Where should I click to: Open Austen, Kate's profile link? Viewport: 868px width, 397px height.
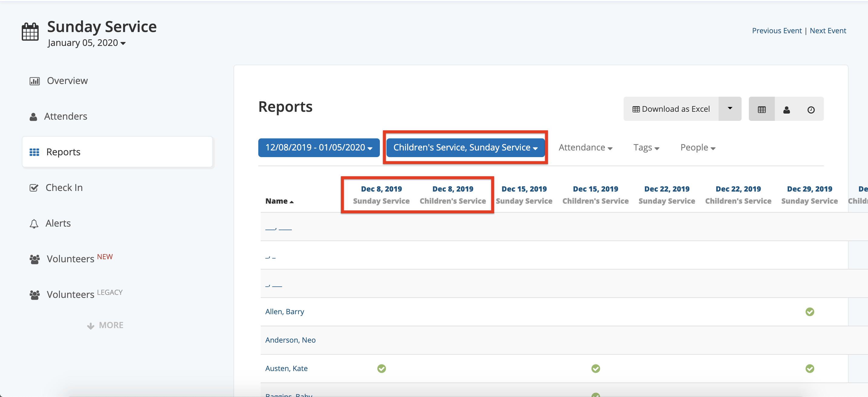[286, 368]
